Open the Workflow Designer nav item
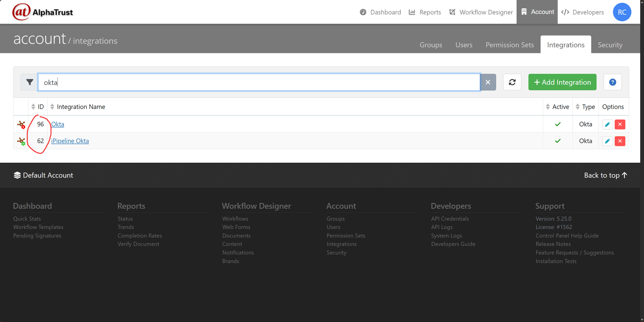The width and height of the screenshot is (644, 322). point(480,12)
